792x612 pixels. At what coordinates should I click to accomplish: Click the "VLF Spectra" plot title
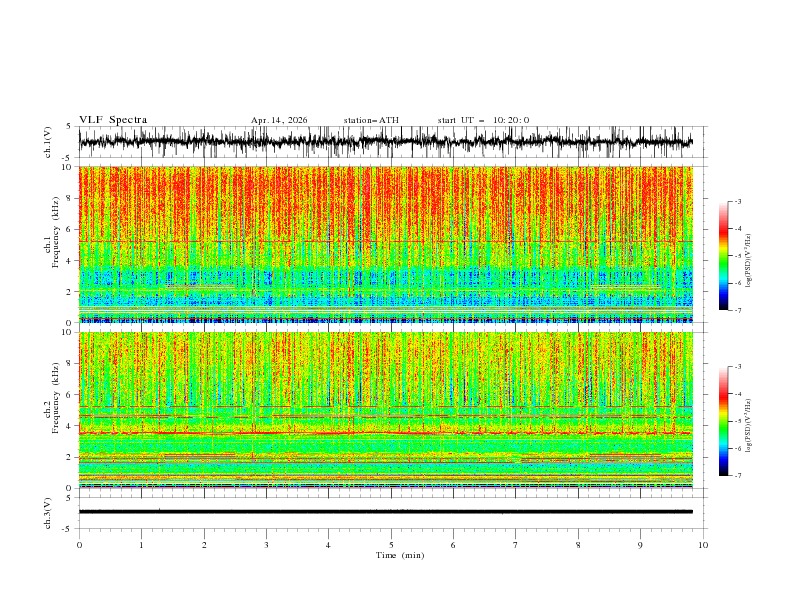coord(113,120)
